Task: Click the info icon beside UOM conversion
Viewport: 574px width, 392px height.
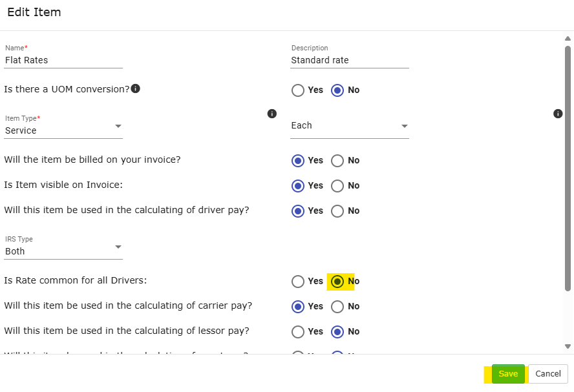Action: pos(136,88)
